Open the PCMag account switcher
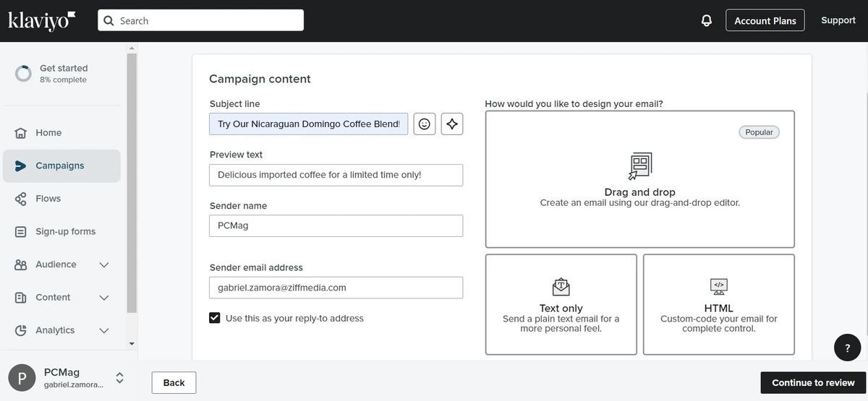This screenshot has width=868, height=401. pos(119,378)
